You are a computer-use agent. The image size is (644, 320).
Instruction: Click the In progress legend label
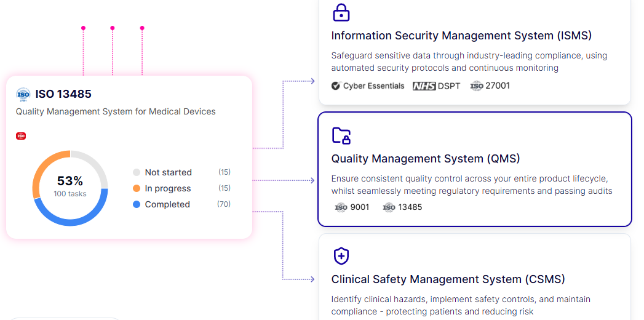(168, 188)
